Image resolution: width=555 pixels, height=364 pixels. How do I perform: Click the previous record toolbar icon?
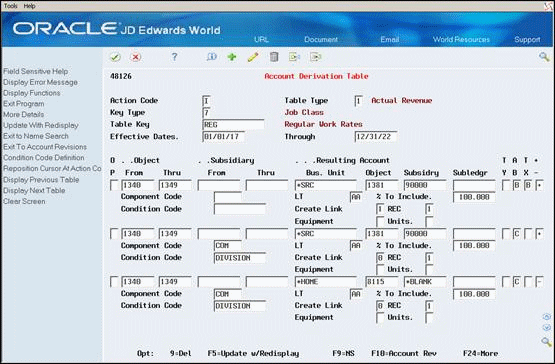[294, 57]
